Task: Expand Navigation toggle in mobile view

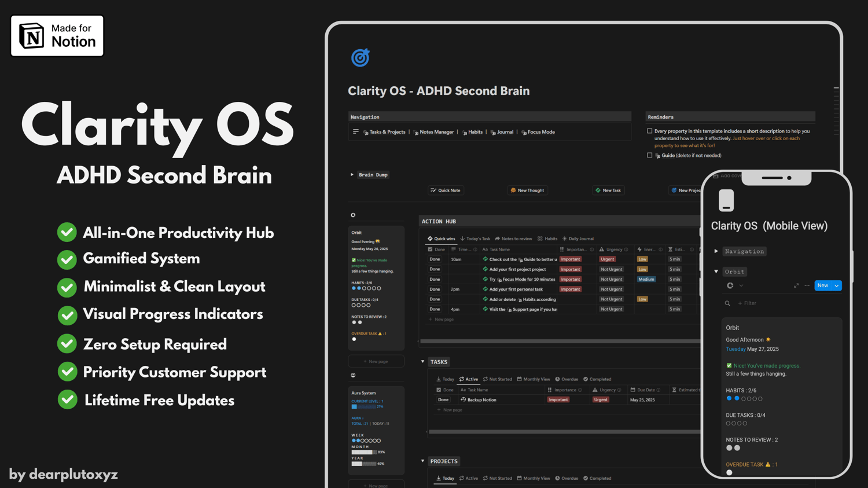Action: click(716, 251)
